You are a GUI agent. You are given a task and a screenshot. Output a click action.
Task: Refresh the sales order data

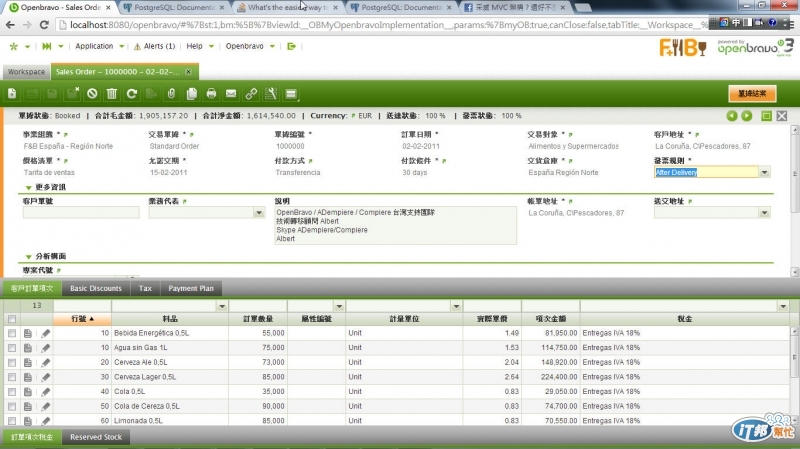pos(132,94)
